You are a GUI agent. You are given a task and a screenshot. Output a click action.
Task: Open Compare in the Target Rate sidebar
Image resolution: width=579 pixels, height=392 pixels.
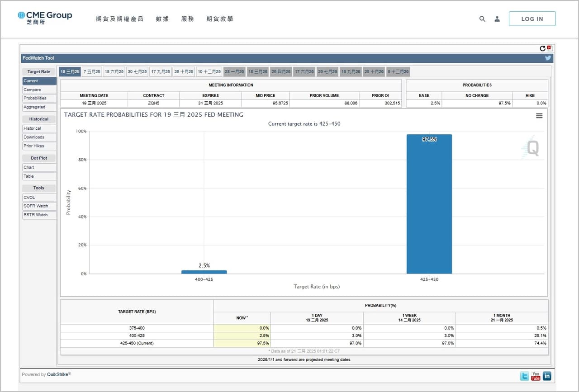(39, 90)
